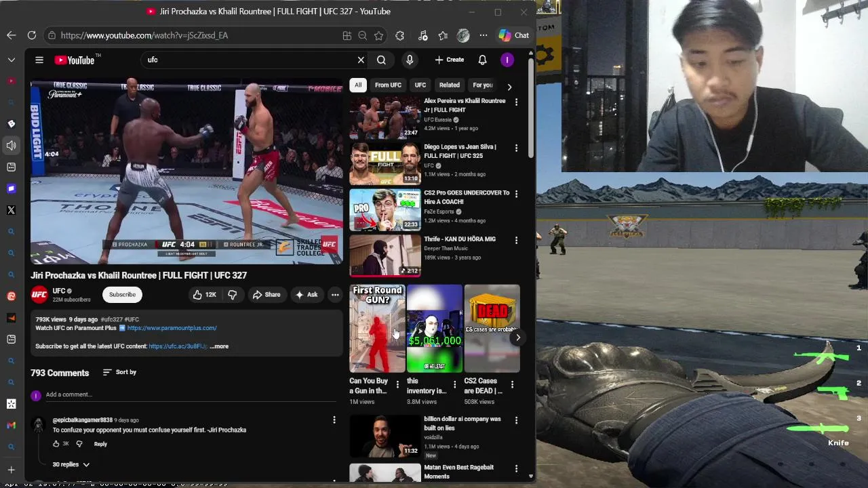Open 'billion dollar ai company' video

[384, 436]
